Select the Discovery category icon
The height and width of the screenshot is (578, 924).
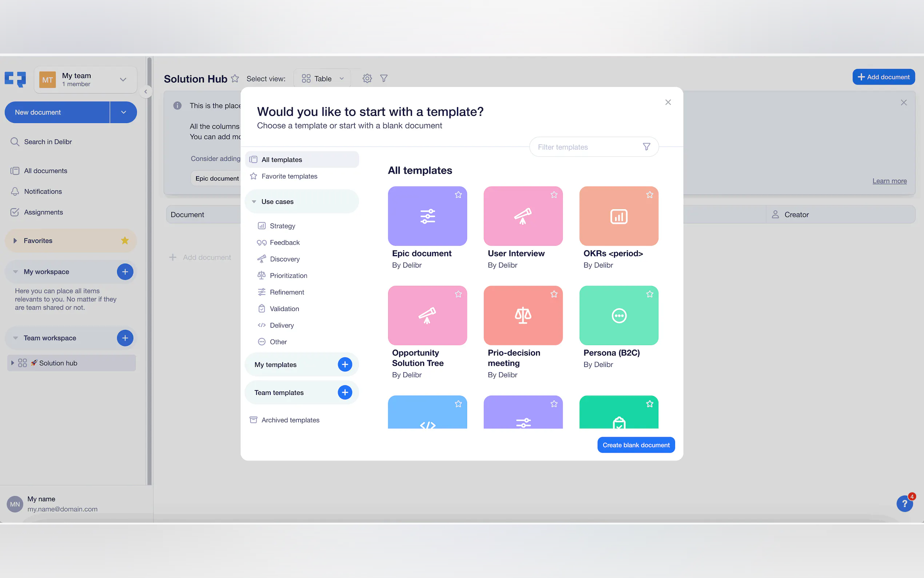click(261, 259)
